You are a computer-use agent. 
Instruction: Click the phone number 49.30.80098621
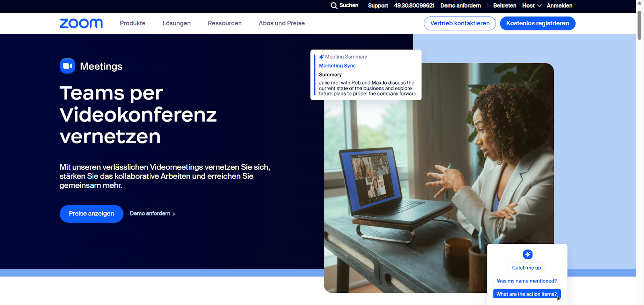(x=414, y=6)
